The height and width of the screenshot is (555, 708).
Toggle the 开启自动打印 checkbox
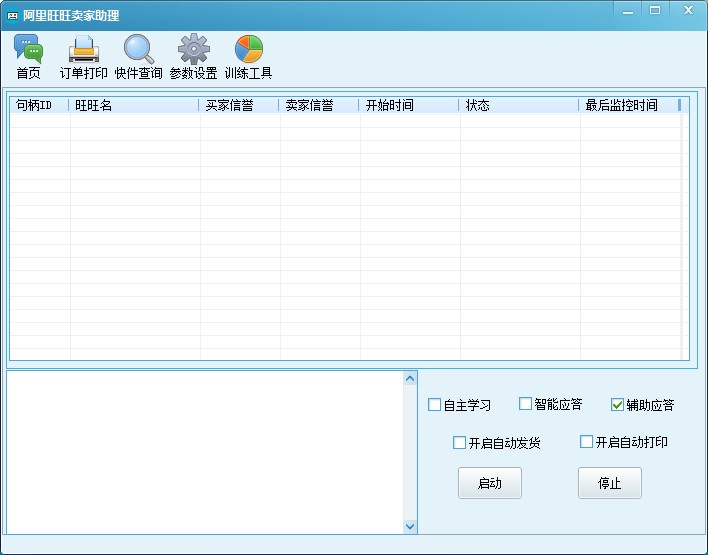pos(586,442)
